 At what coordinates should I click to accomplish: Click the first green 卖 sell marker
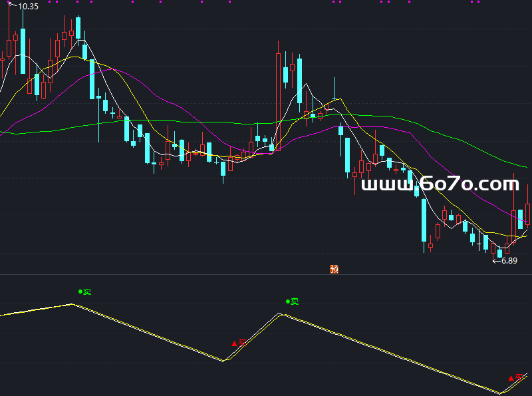pyautogui.click(x=84, y=292)
